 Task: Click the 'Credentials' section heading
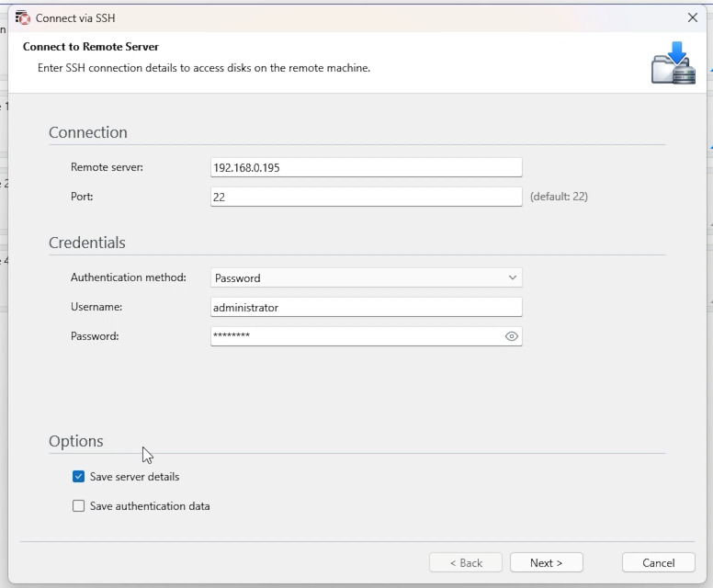tap(87, 243)
